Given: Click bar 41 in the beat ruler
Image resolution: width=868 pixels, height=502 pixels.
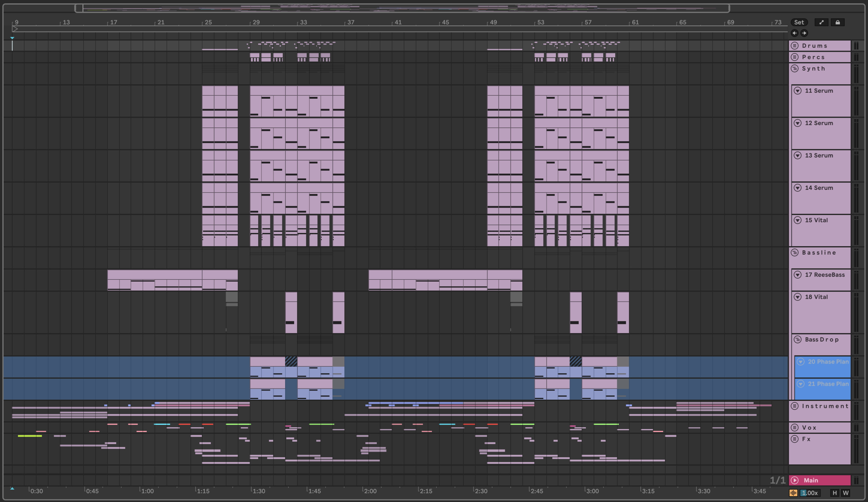Looking at the screenshot, I should 398,22.
